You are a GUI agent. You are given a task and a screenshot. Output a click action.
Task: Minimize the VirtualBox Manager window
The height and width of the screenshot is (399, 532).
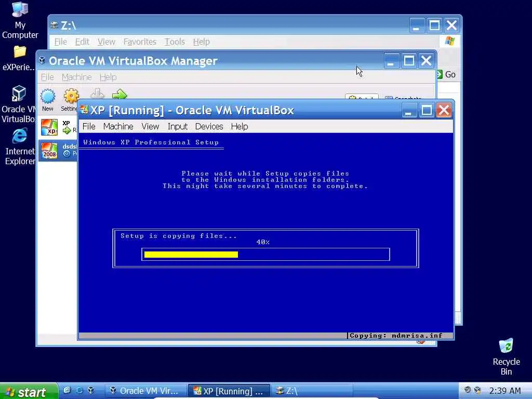pos(391,61)
